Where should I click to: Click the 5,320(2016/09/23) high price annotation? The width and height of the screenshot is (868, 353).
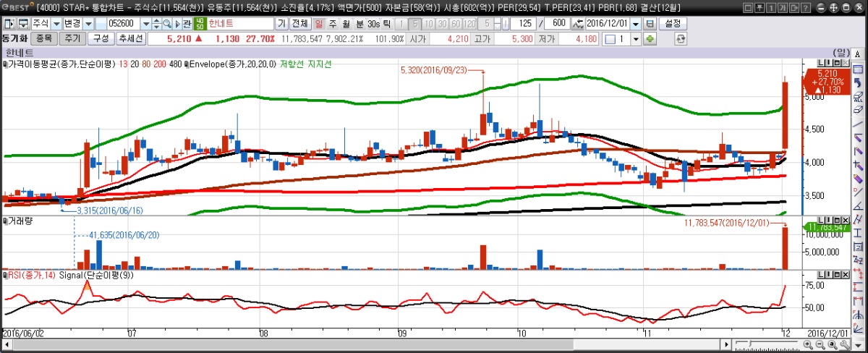point(433,70)
